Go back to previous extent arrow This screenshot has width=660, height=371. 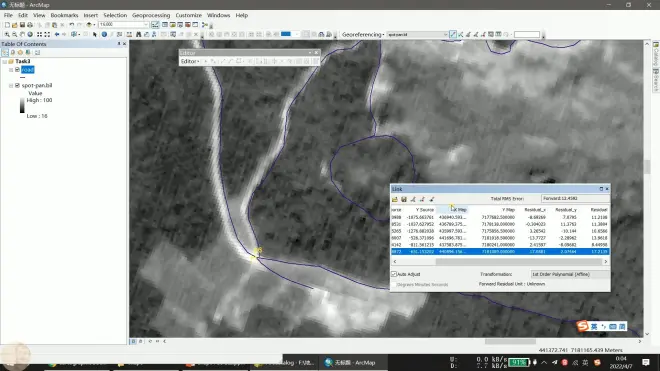(x=57, y=35)
